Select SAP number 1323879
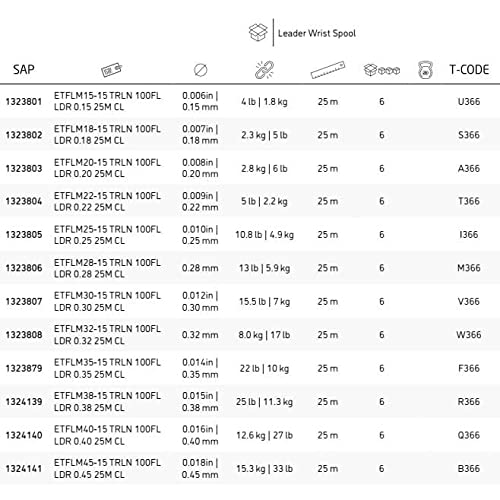The width and height of the screenshot is (500, 500). pyautogui.click(x=24, y=368)
